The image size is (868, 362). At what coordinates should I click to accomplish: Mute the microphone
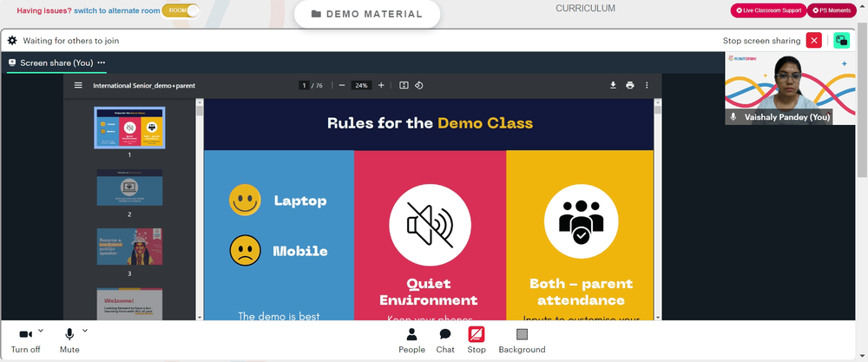(x=69, y=340)
